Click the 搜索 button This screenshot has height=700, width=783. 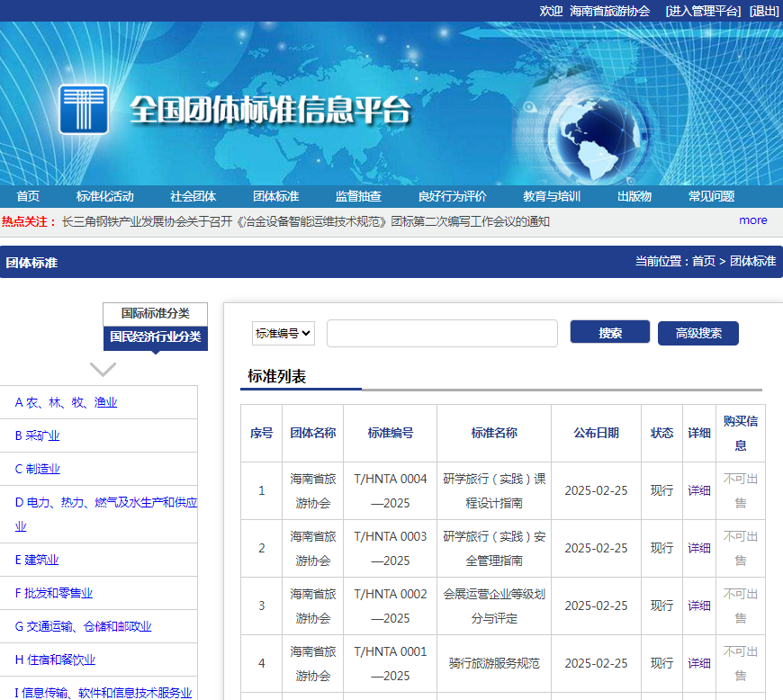tap(609, 332)
